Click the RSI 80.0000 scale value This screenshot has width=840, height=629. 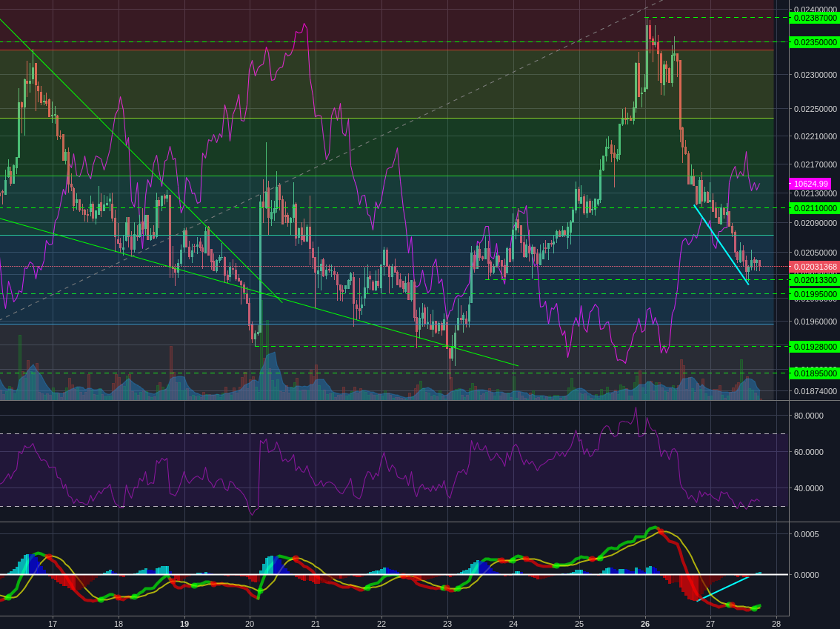[x=808, y=416]
